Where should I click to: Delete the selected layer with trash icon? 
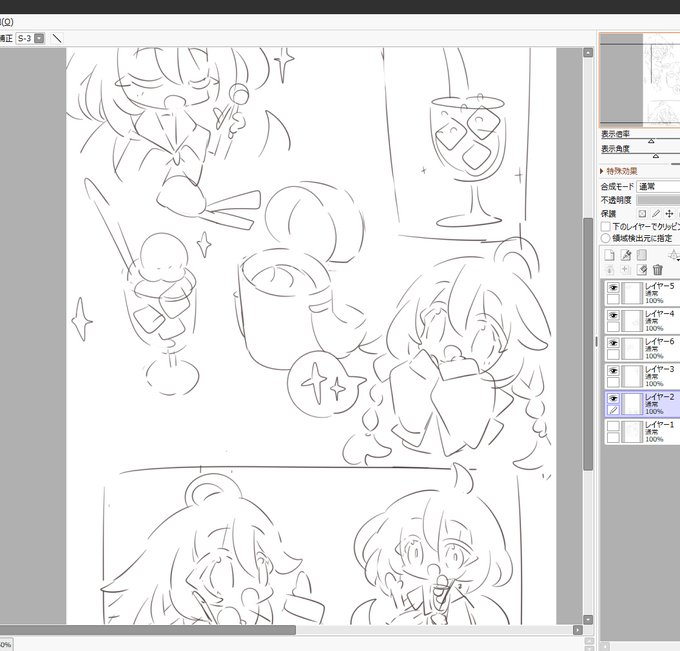coord(658,270)
